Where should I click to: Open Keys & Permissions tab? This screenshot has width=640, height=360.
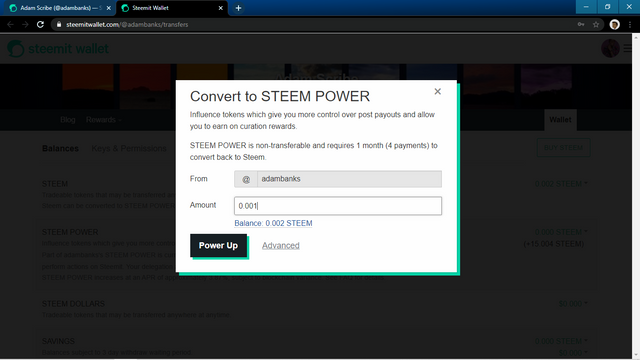pyautogui.click(x=129, y=148)
